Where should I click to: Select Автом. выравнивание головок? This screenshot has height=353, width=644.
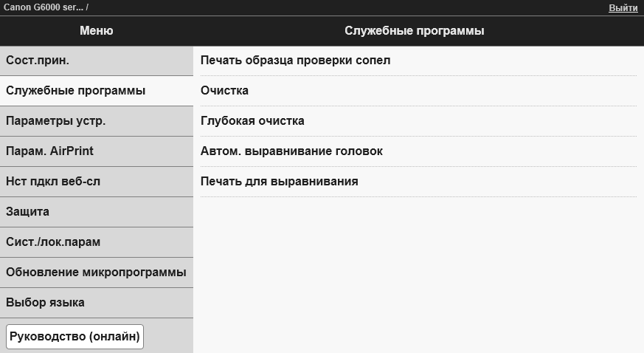click(291, 151)
